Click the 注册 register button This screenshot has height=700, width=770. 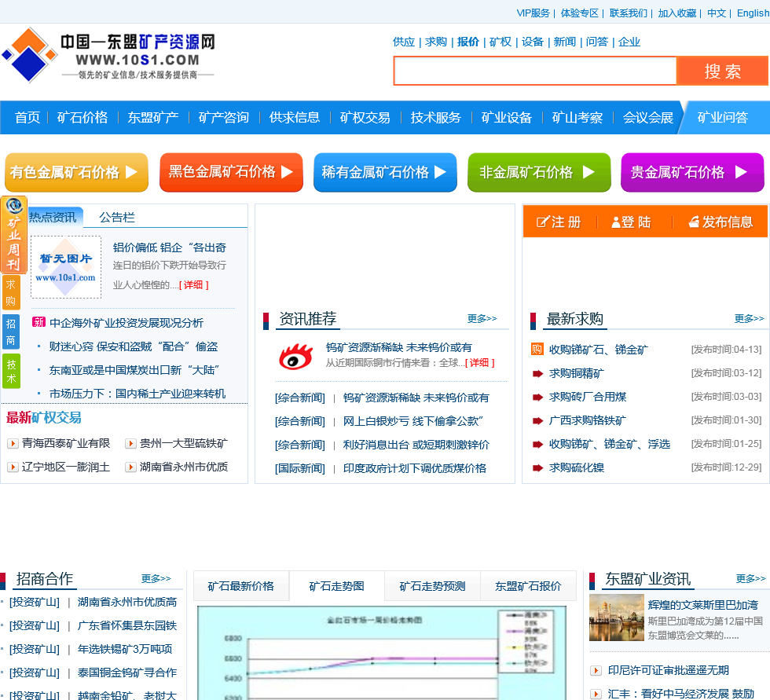coord(559,222)
